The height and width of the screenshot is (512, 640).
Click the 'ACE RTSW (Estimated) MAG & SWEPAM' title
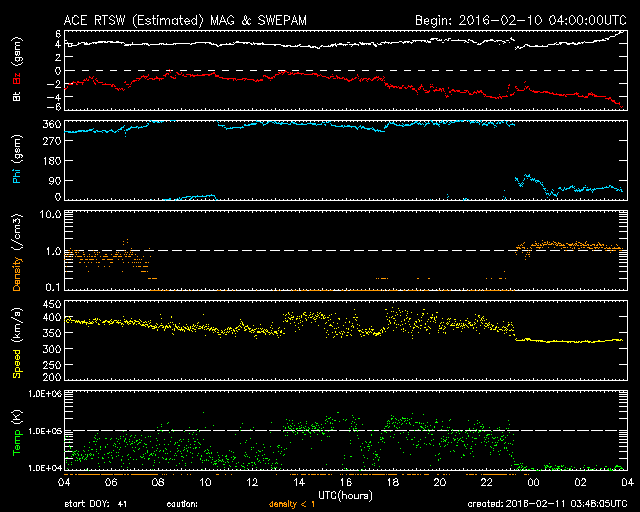[x=185, y=21]
